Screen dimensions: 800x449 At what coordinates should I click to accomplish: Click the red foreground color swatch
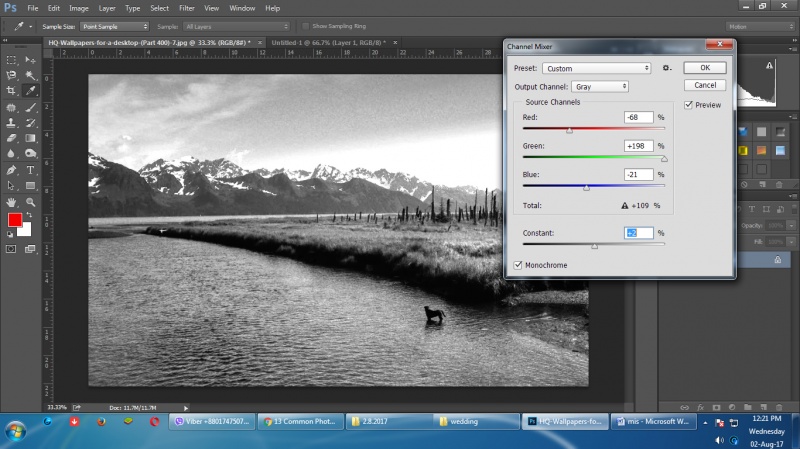pyautogui.click(x=15, y=219)
